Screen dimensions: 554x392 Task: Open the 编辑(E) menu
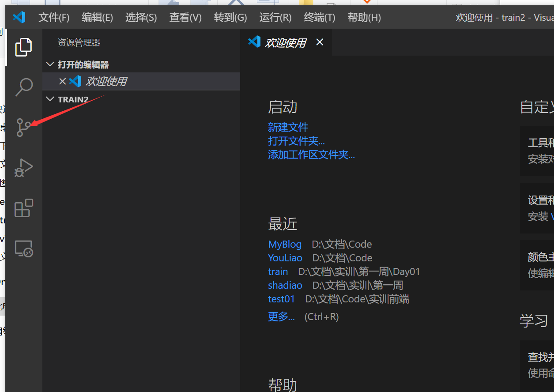(97, 18)
